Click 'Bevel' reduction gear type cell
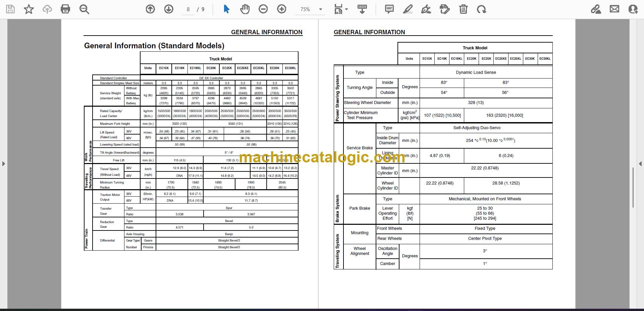The image size is (644, 311). (x=229, y=221)
